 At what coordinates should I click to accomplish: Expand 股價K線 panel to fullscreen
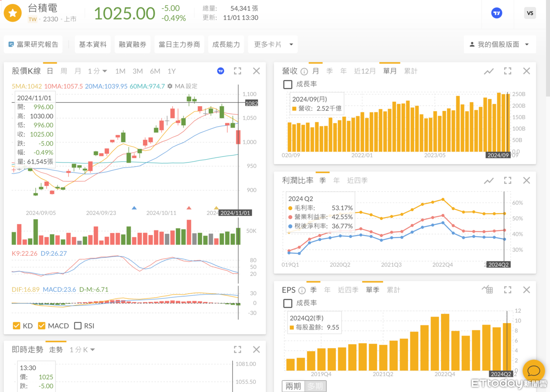[x=238, y=71]
